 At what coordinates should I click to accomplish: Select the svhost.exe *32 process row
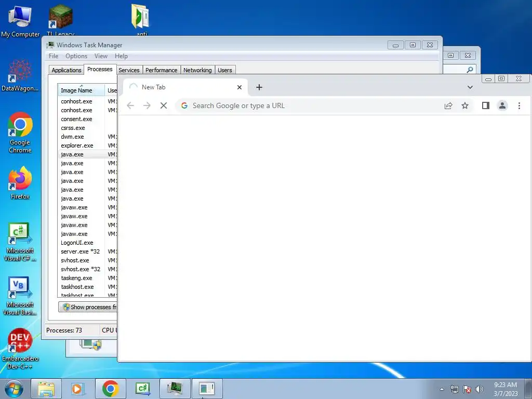[x=87, y=269]
